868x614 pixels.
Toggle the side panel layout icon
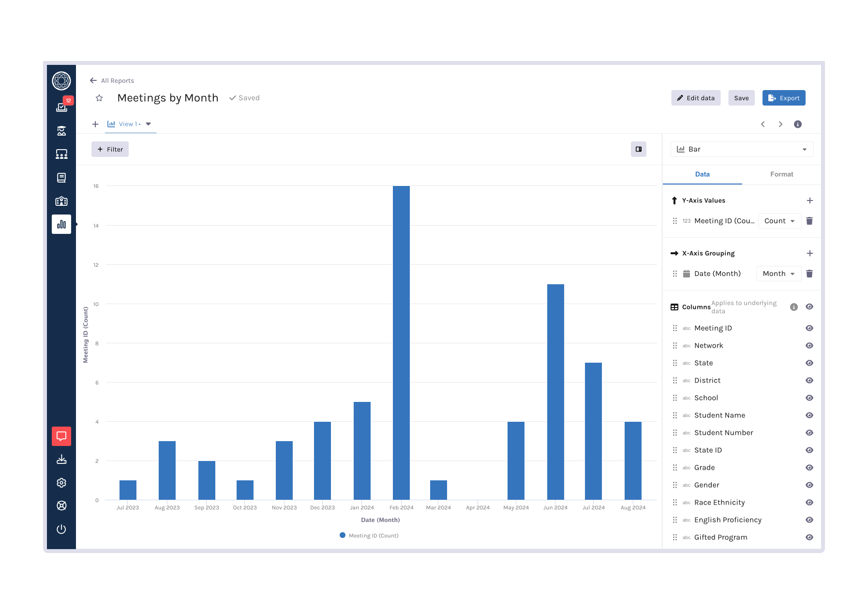639,149
